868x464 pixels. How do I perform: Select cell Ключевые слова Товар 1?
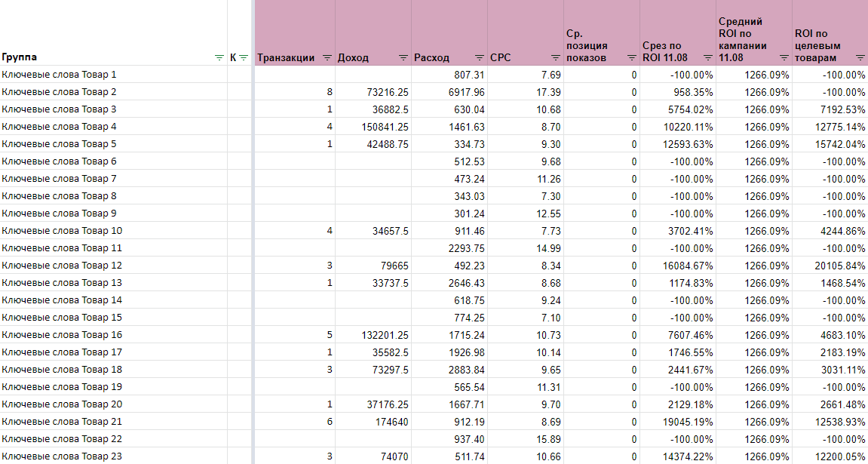click(x=113, y=74)
